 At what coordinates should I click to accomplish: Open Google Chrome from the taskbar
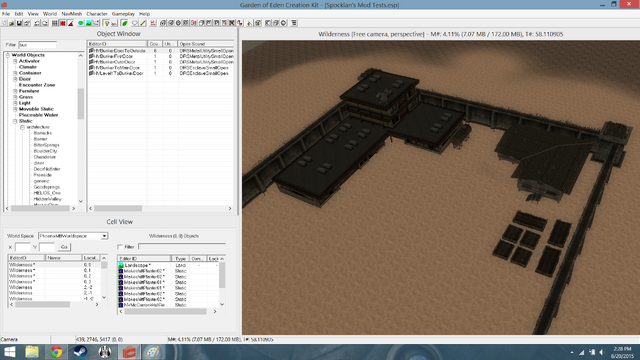56,352
